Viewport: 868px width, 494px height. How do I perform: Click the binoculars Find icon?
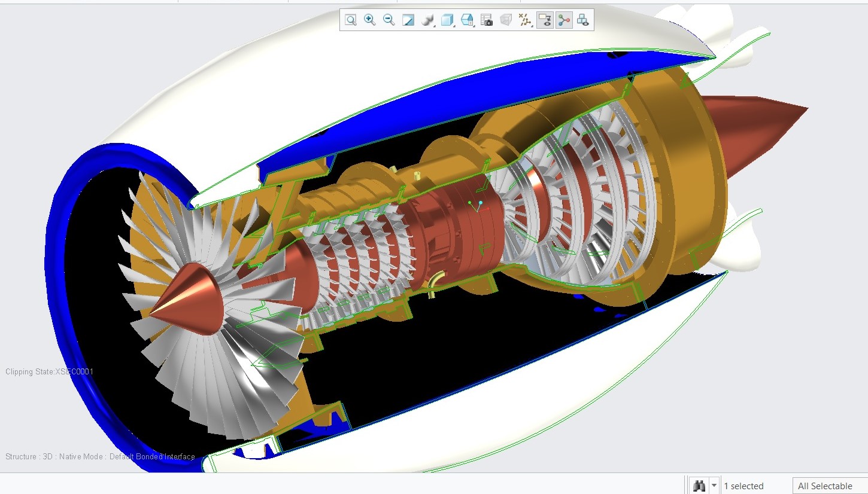[x=699, y=486]
